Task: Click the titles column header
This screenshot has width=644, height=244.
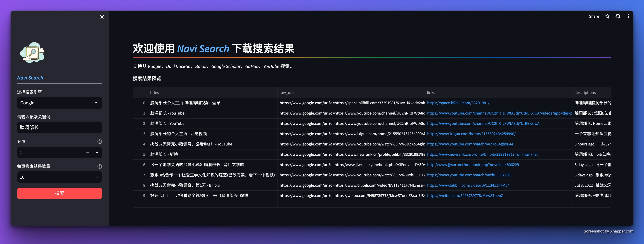Action: click(154, 93)
